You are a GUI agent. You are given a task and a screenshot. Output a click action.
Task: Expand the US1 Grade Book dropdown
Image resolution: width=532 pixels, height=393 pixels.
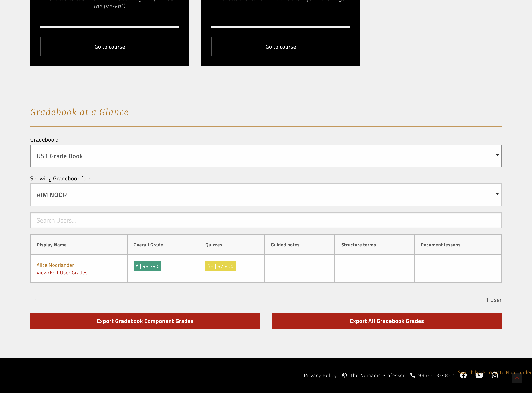[x=266, y=156]
